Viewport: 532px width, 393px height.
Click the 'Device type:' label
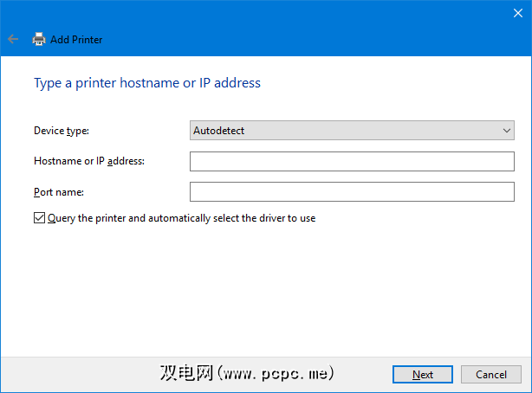coord(61,131)
